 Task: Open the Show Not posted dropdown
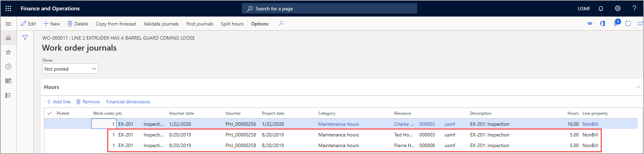point(70,69)
